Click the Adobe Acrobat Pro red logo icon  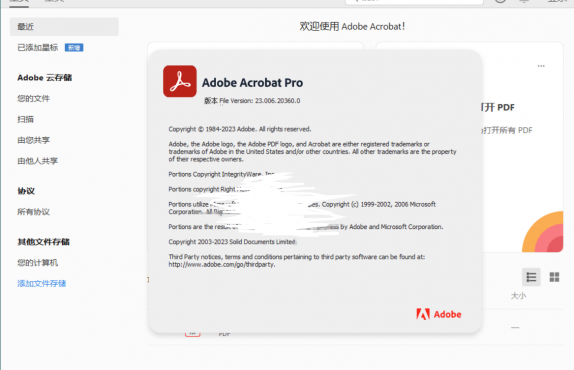180,81
